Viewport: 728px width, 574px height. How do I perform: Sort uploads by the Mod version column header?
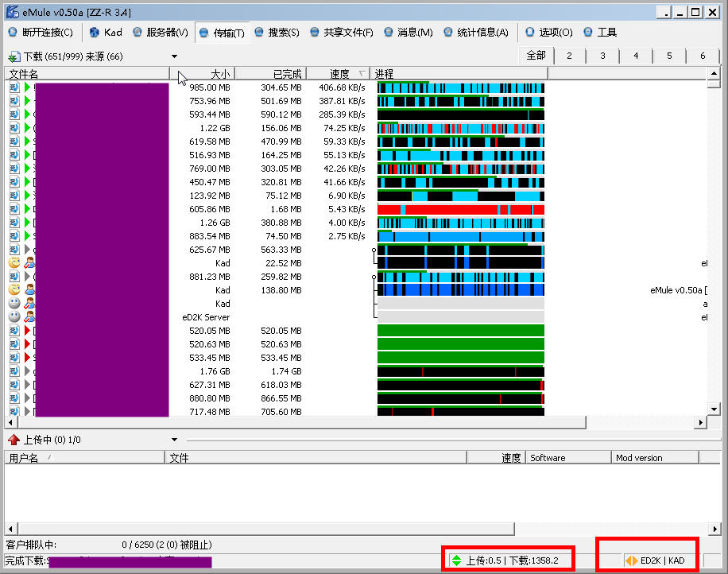(655, 458)
